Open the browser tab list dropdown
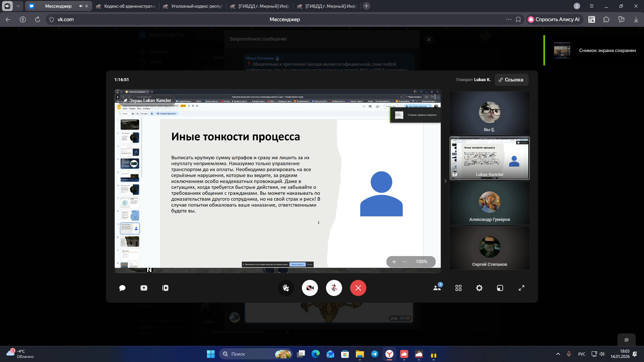The height and width of the screenshot is (362, 644). 18,6
